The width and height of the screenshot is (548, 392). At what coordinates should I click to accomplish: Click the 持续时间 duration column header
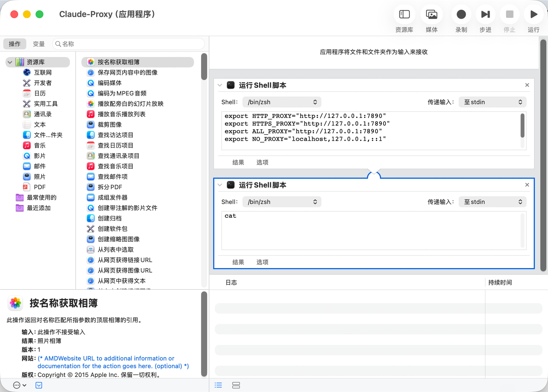click(x=500, y=282)
